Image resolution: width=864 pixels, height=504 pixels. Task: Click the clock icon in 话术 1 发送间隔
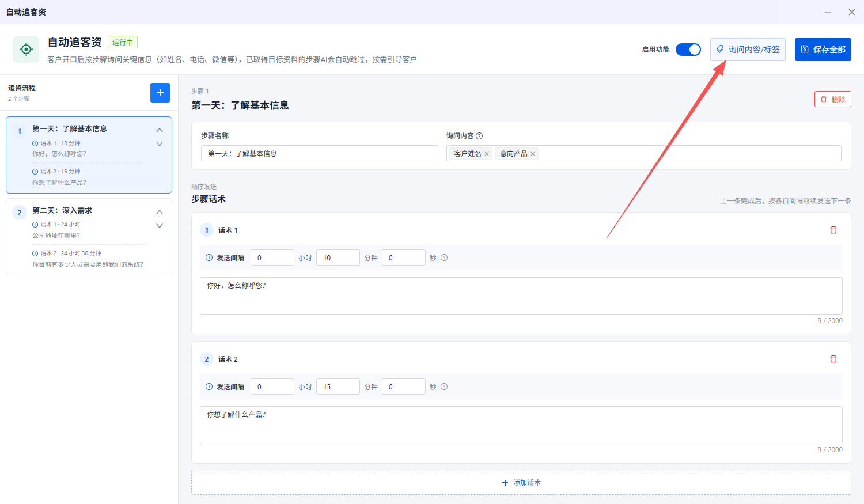coord(209,257)
